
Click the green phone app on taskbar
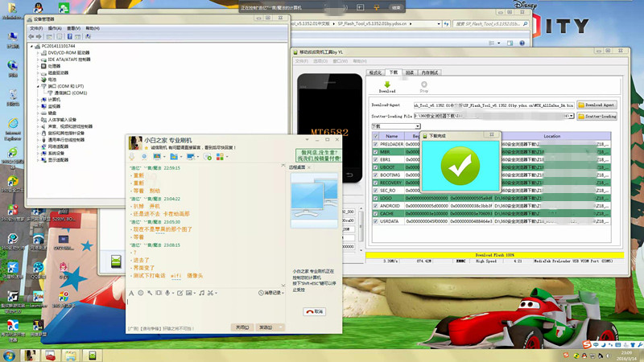(93, 356)
